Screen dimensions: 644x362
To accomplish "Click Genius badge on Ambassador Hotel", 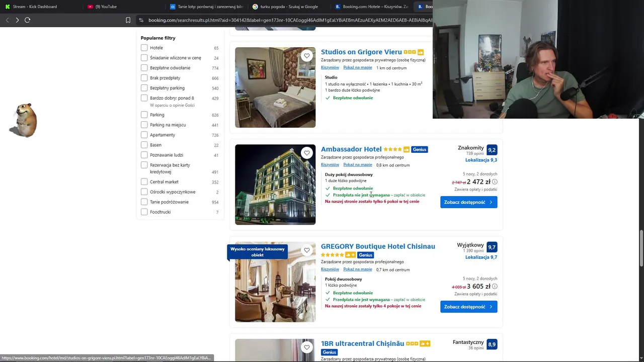I will click(x=420, y=149).
